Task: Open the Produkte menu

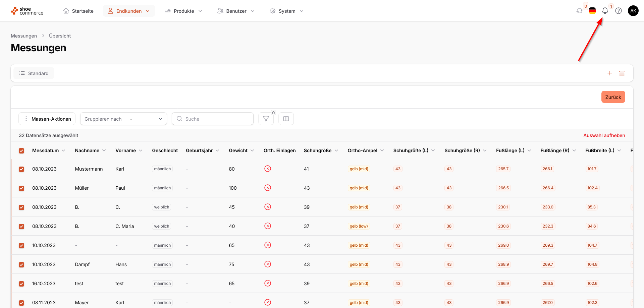Action: click(184, 11)
